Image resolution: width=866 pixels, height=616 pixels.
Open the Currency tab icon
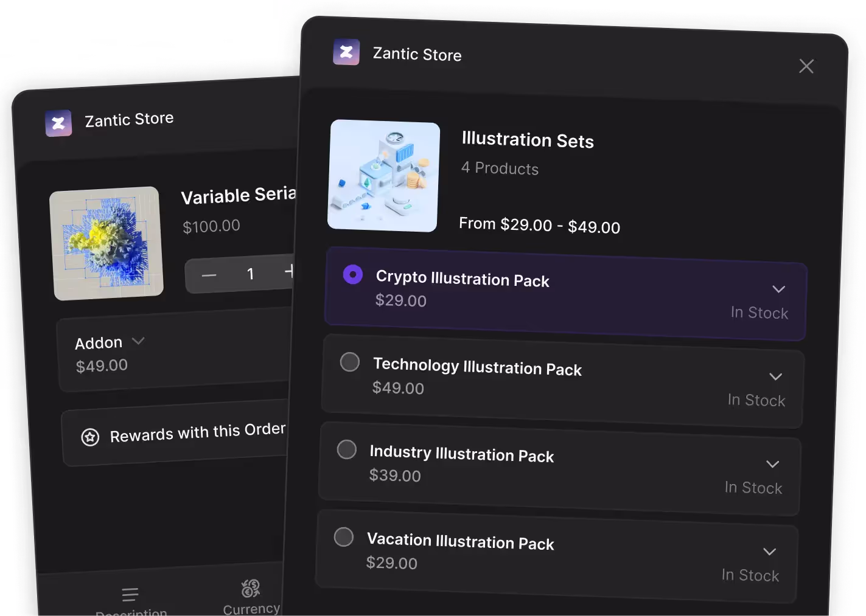click(250, 588)
